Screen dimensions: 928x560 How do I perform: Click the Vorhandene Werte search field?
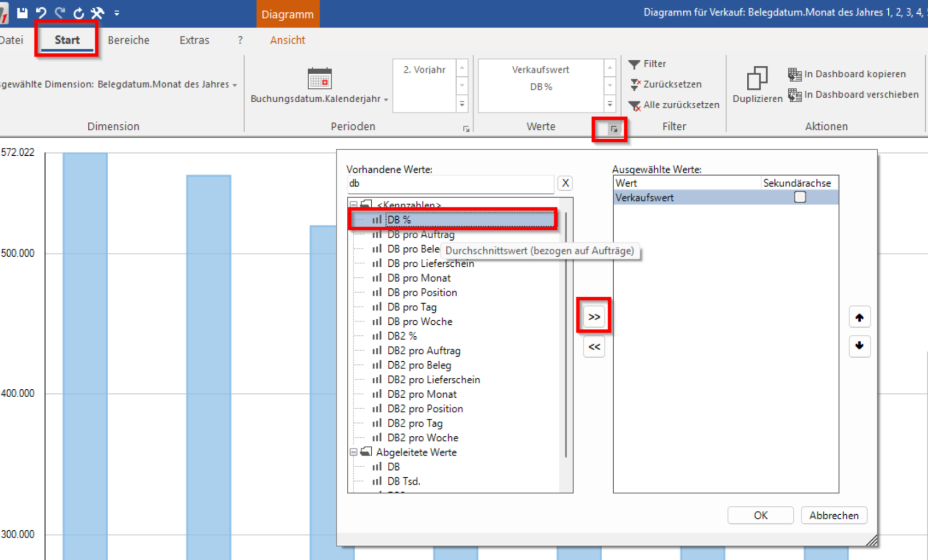[450, 184]
